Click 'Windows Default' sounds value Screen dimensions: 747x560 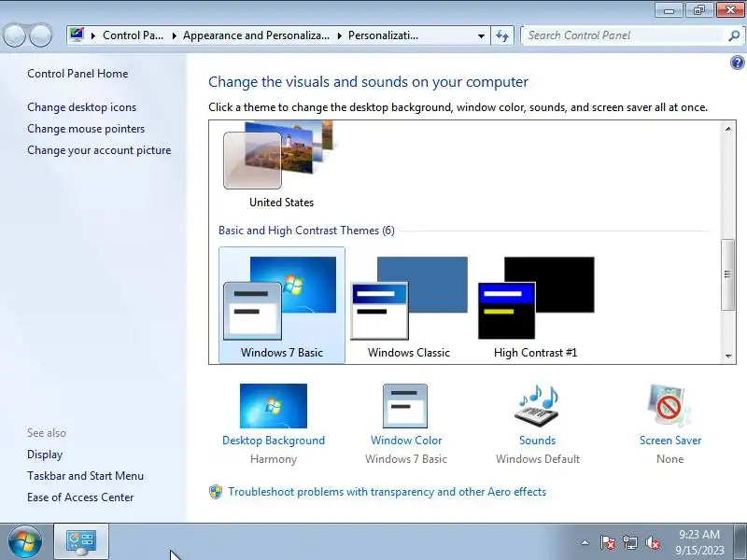[538, 459]
